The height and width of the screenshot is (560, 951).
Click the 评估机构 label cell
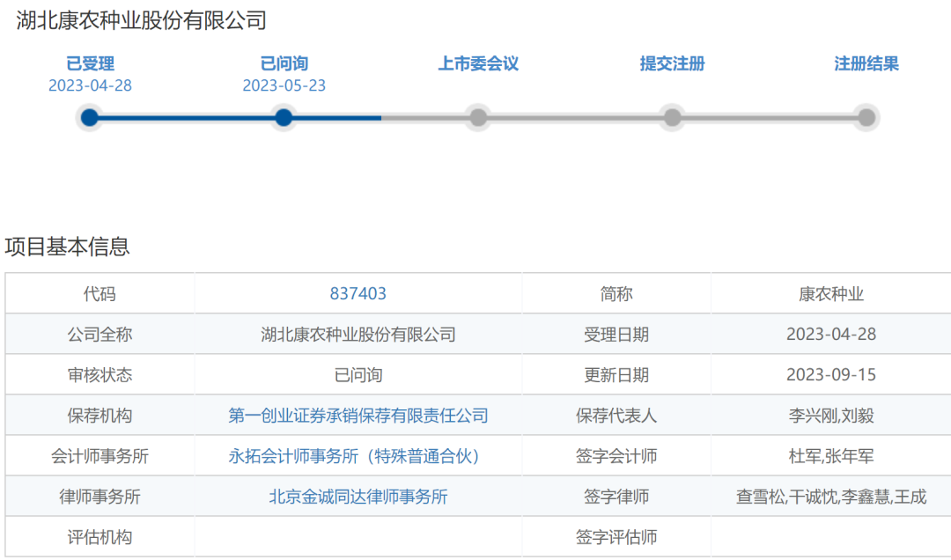pos(100,537)
